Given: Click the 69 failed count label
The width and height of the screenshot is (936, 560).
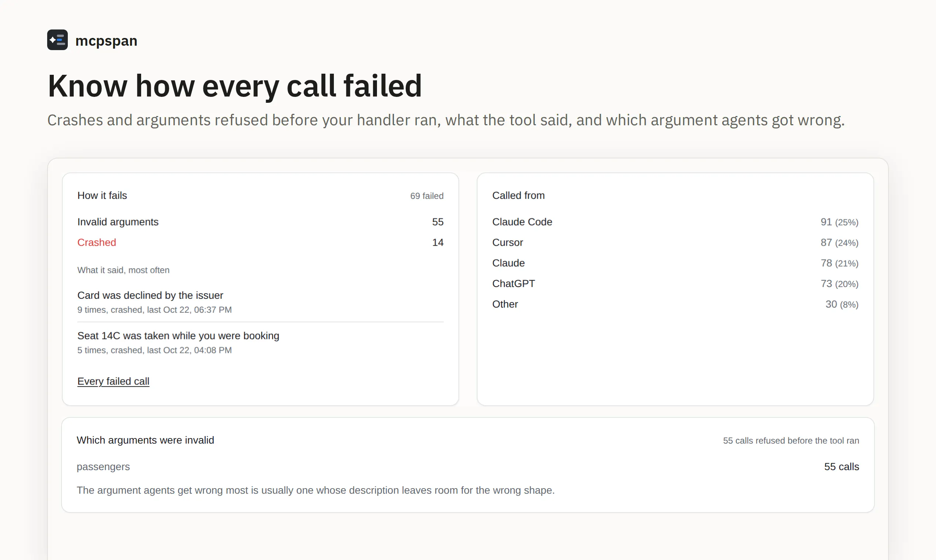Looking at the screenshot, I should tap(427, 196).
